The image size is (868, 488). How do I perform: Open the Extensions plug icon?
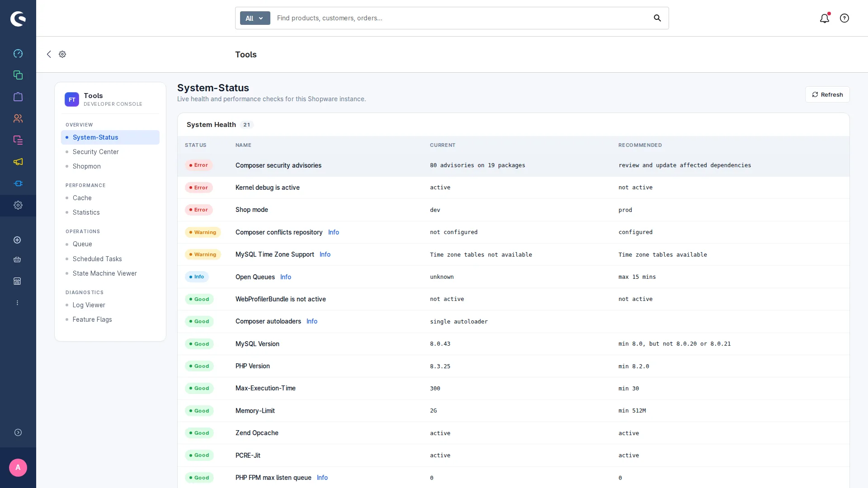[x=18, y=183]
